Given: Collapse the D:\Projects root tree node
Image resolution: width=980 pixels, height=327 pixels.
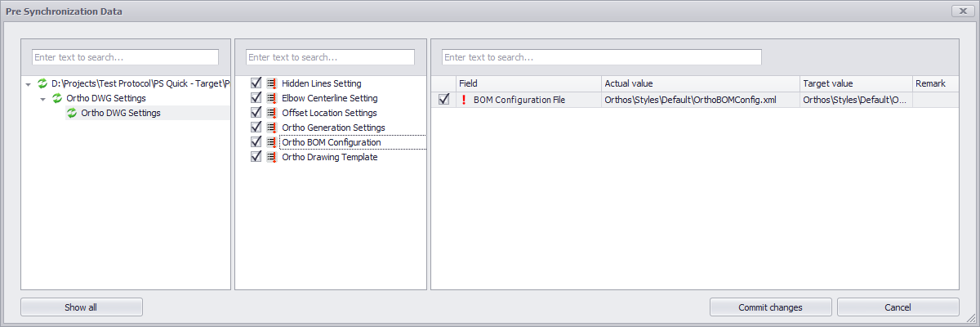Looking at the screenshot, I should [x=29, y=84].
